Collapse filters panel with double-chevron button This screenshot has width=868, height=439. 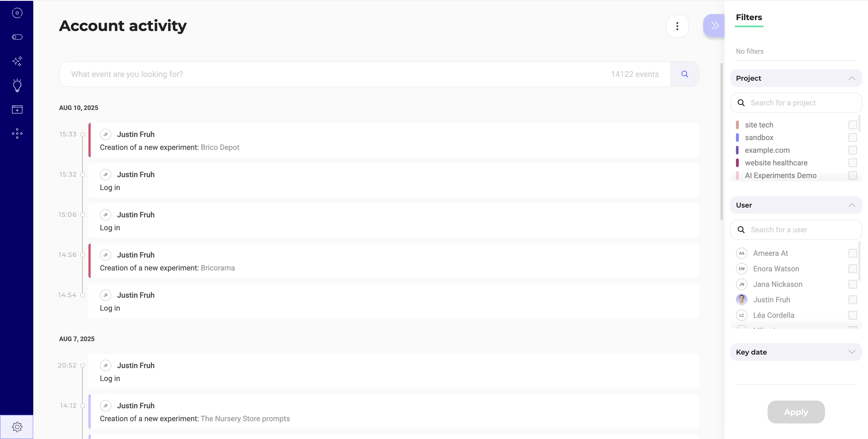[x=714, y=26]
